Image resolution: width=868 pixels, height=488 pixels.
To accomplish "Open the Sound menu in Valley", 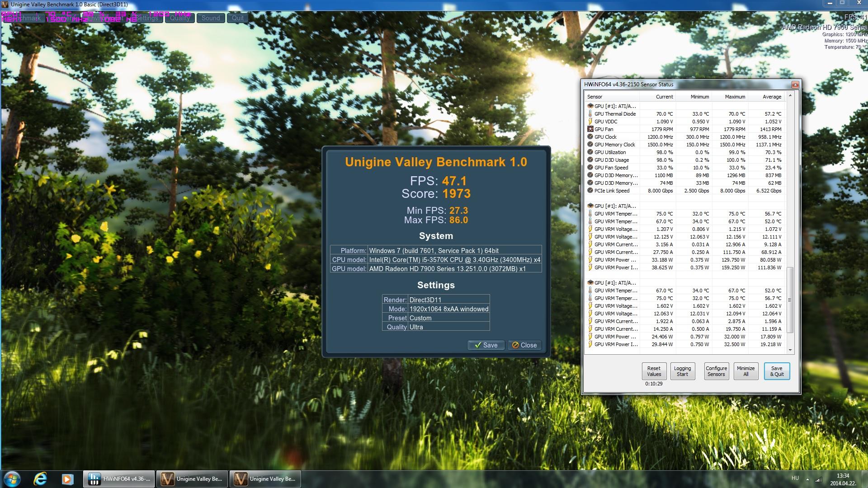I will [x=211, y=18].
